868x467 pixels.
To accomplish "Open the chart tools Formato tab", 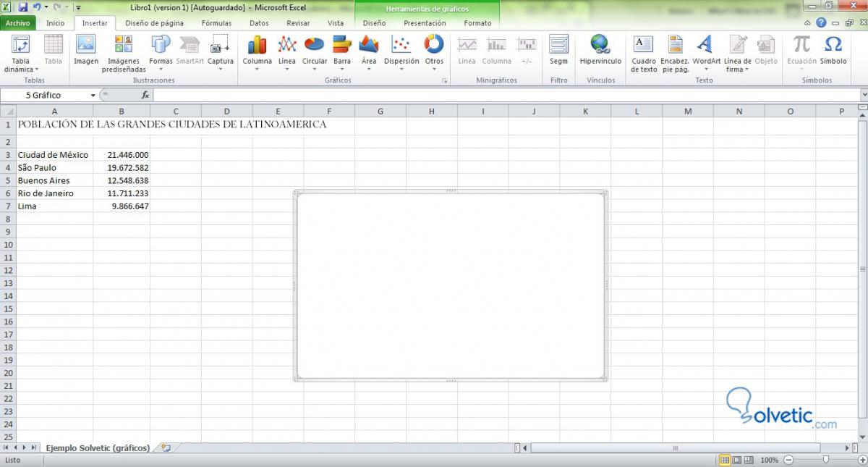I will pos(477,23).
